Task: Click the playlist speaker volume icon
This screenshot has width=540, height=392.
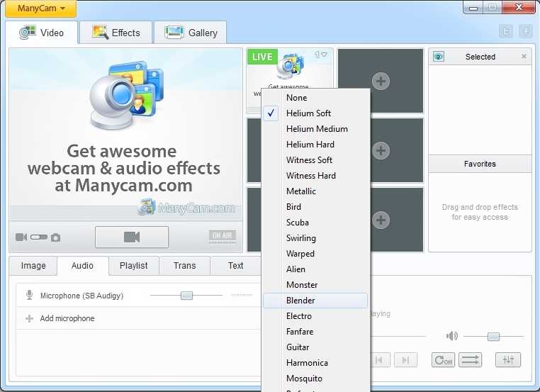Action: [x=452, y=335]
